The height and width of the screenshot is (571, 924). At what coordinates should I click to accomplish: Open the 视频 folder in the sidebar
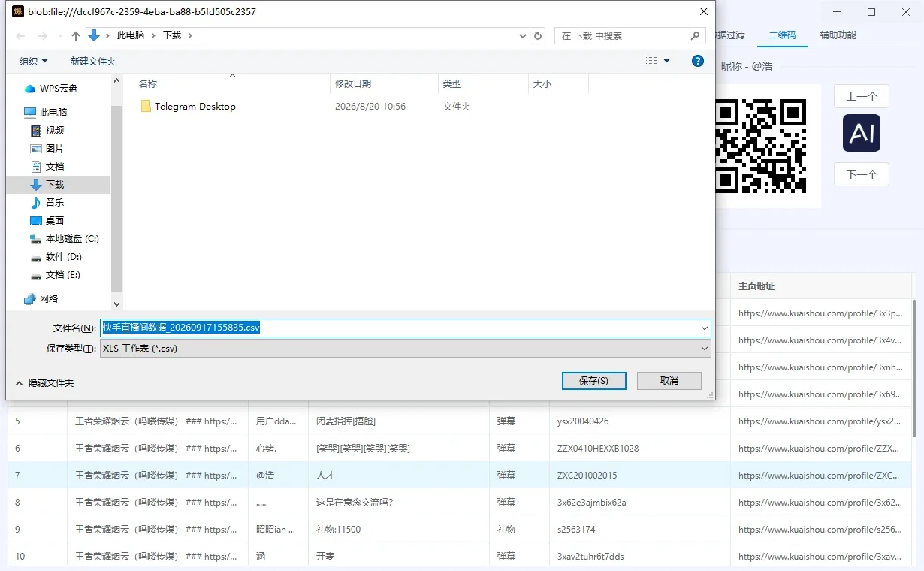click(x=55, y=131)
